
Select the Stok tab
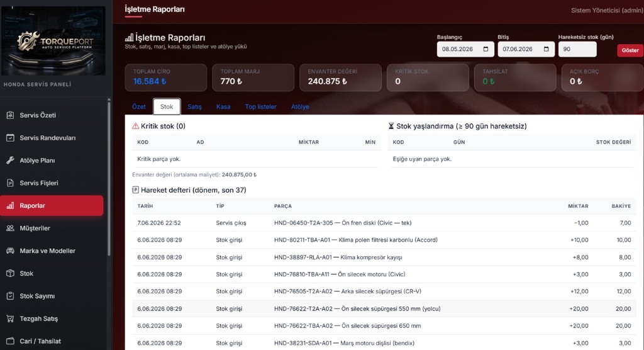point(167,106)
